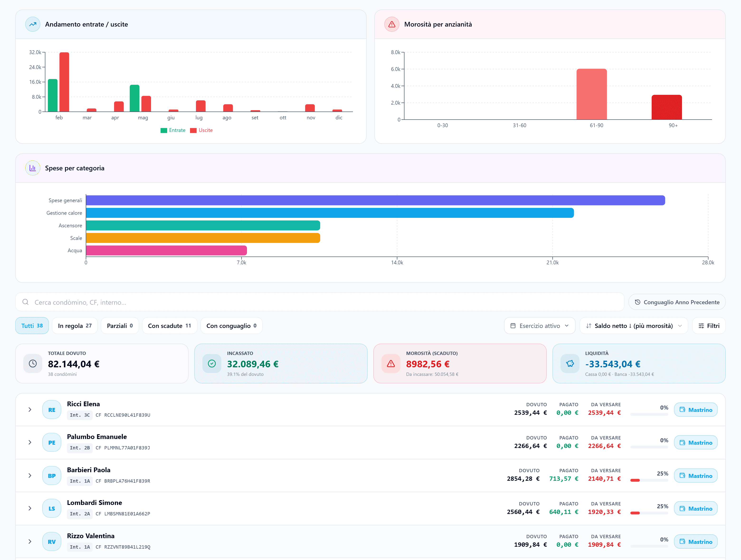Select the Con scadute filter chip
This screenshot has height=560, width=741.
pos(170,326)
